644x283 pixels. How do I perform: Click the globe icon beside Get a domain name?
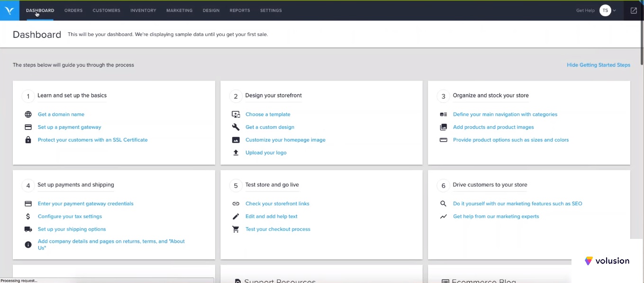[x=28, y=114]
